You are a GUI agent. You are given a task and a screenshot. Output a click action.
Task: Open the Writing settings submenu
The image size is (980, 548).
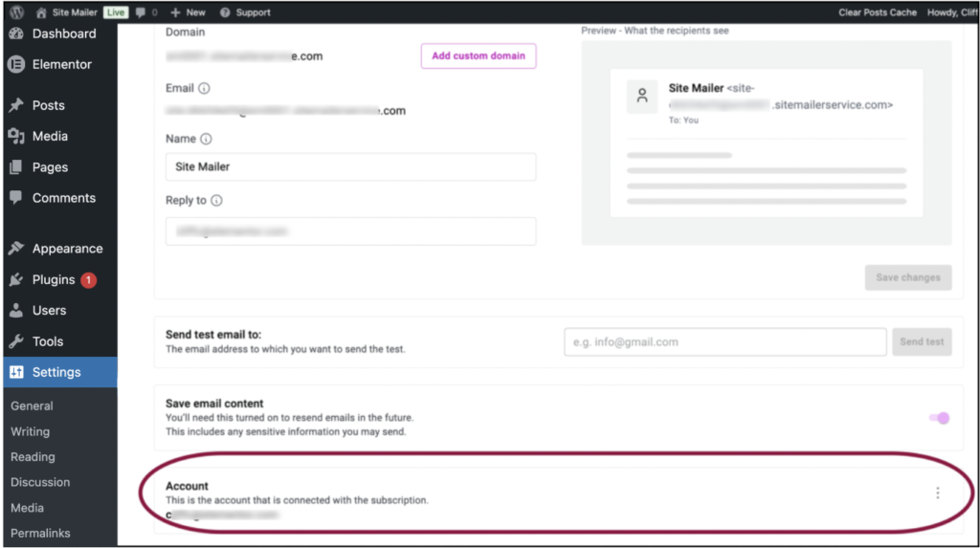click(30, 431)
